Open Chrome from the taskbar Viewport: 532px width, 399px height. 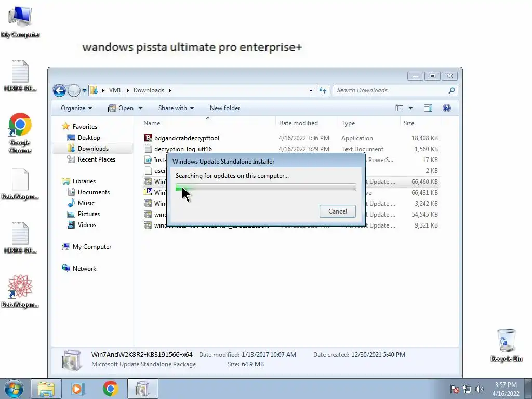click(110, 389)
